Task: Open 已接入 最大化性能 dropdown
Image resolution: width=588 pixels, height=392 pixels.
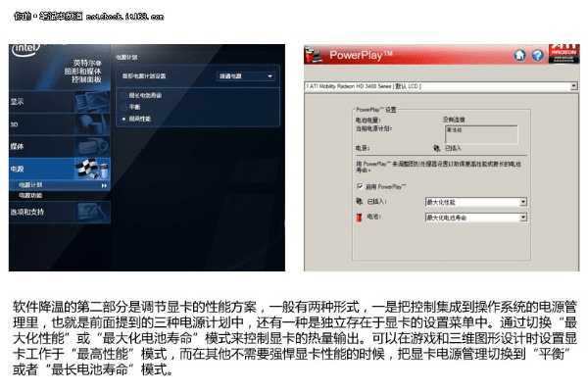Action: click(523, 201)
